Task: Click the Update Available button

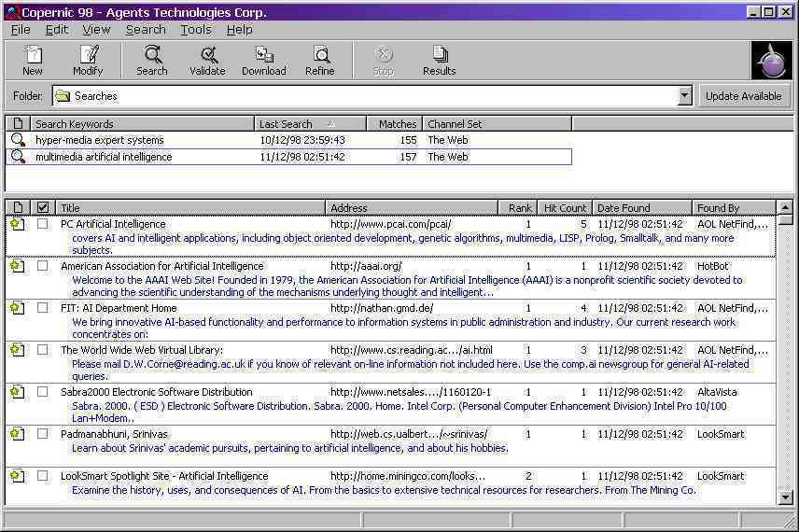Action: (743, 96)
